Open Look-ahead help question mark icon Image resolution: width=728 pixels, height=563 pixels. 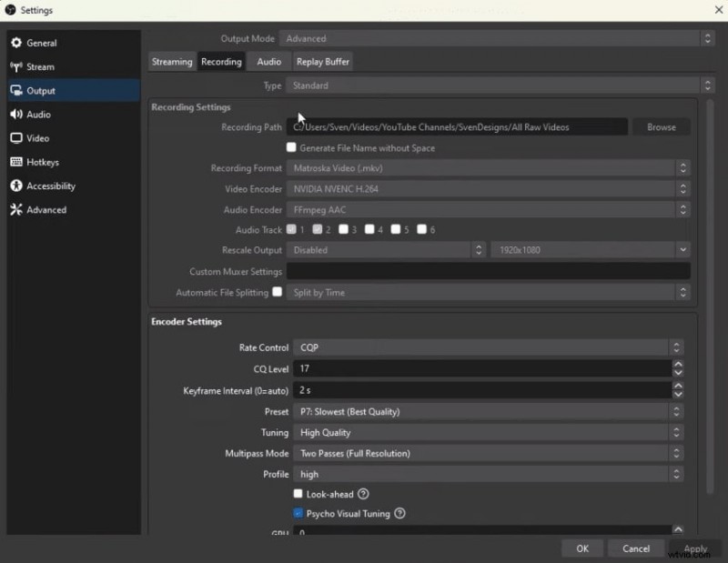[363, 494]
